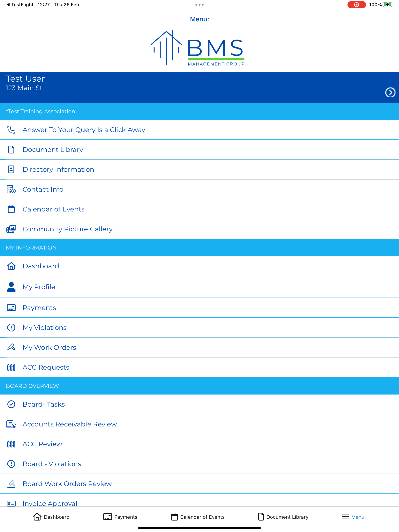Viewport: 399px width, 532px height.
Task: Go to Dashboard under My Information
Action: (x=199, y=266)
